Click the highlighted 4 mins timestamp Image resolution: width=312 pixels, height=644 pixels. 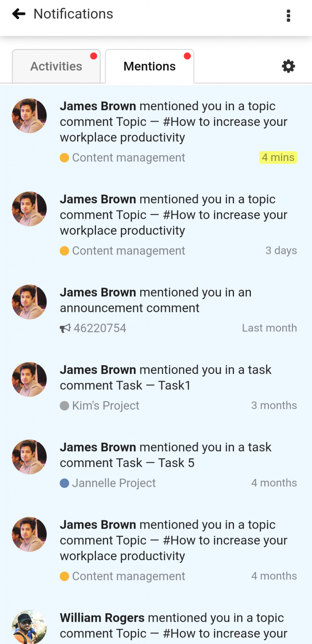pyautogui.click(x=278, y=157)
